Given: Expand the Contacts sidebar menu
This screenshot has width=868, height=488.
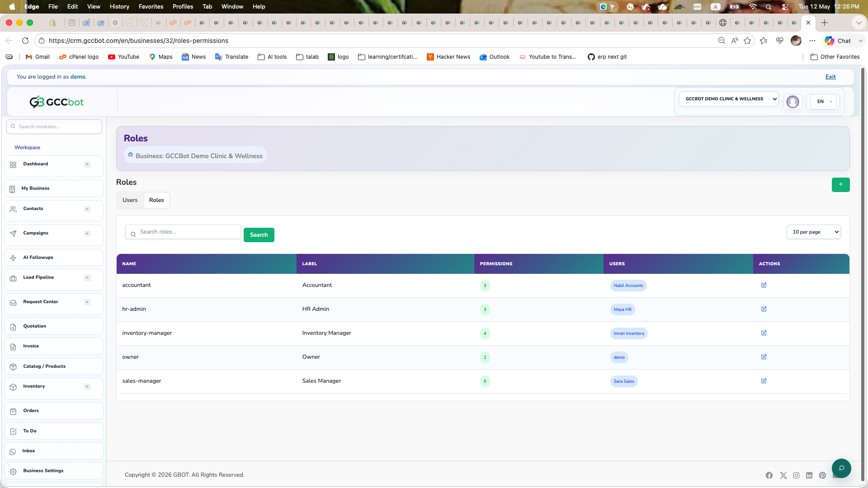Looking at the screenshot, I should [87, 209].
